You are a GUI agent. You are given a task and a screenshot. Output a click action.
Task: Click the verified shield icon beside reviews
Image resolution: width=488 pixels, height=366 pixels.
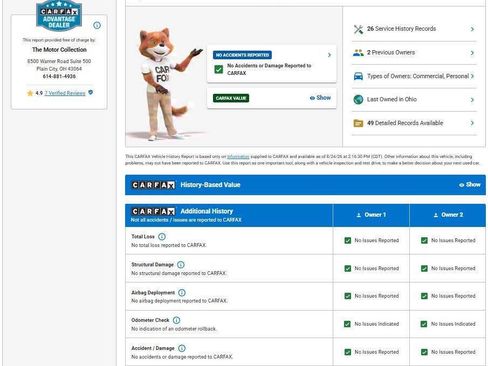(91, 92)
